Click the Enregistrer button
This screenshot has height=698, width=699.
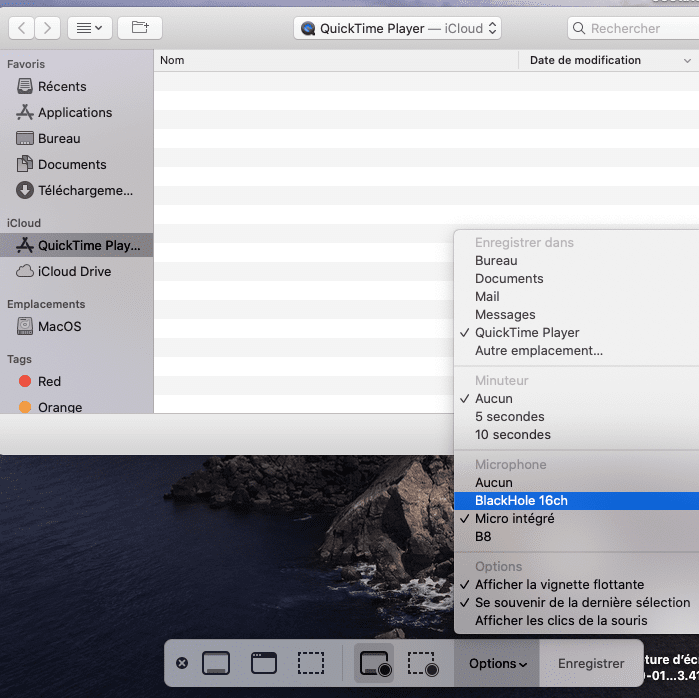click(x=591, y=664)
